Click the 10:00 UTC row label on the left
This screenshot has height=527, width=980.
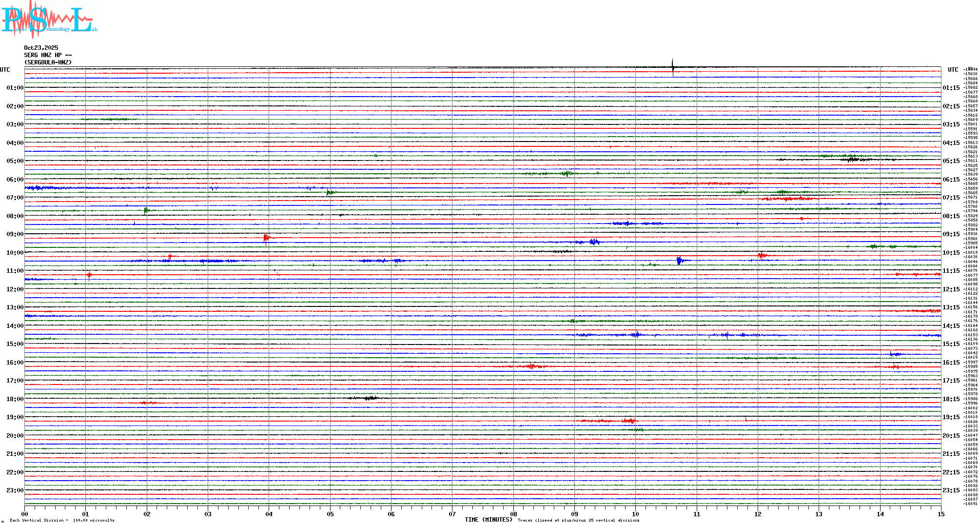click(15, 253)
